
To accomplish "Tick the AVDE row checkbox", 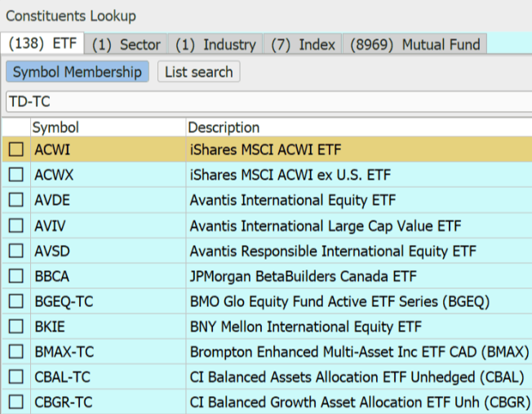I will point(16,200).
